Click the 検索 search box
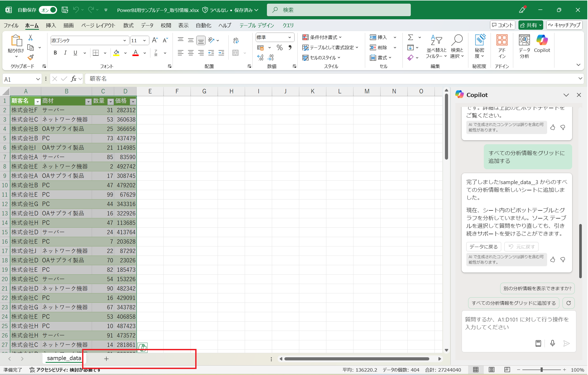Image resolution: width=588 pixels, height=375 pixels. pos(339,10)
